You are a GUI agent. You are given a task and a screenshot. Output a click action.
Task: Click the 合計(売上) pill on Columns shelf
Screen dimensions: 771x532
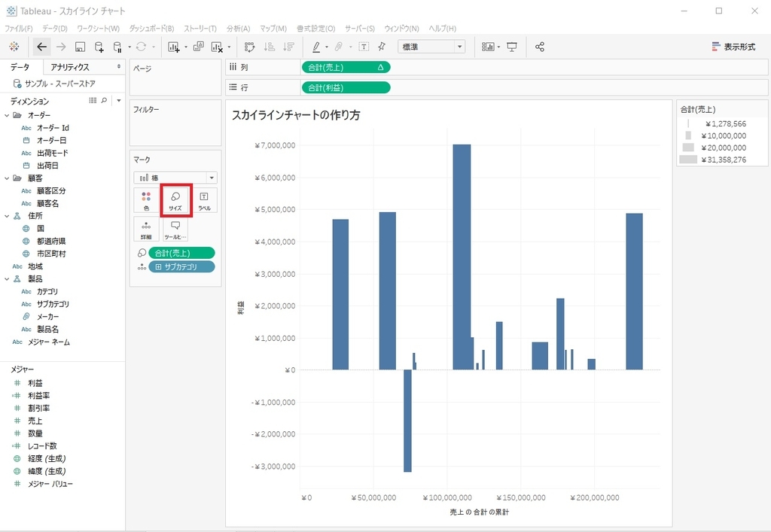click(x=346, y=67)
